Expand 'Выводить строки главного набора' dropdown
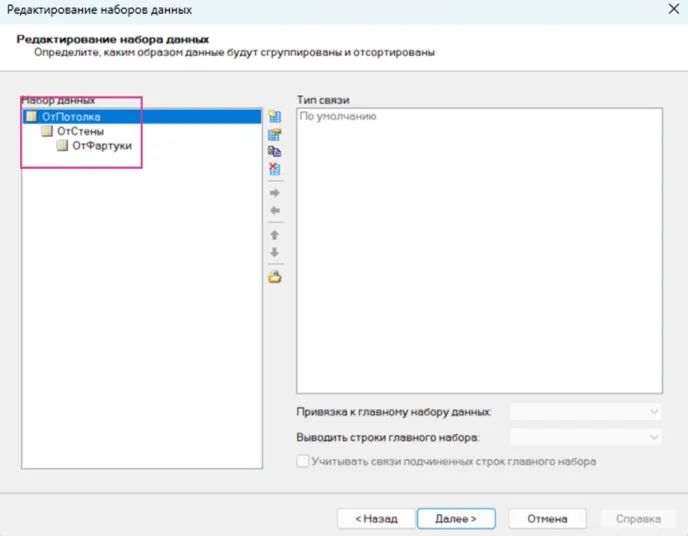This screenshot has height=536, width=688. tap(586, 437)
